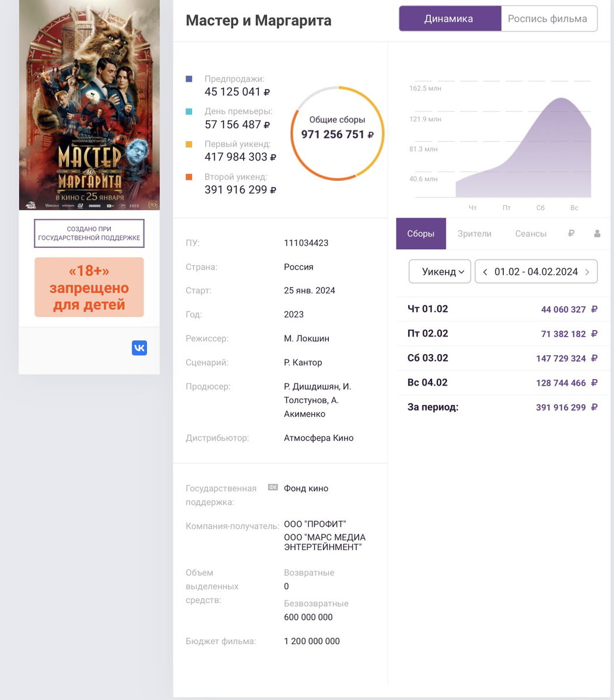Click the Сб 03.02 row label

pyautogui.click(x=427, y=358)
